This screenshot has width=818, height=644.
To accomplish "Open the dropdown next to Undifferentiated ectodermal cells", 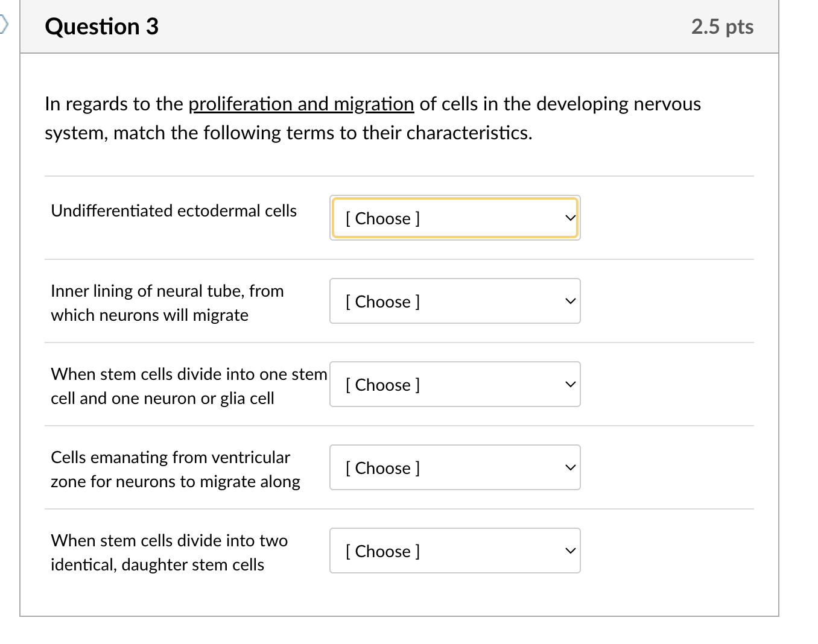I will tap(454, 218).
